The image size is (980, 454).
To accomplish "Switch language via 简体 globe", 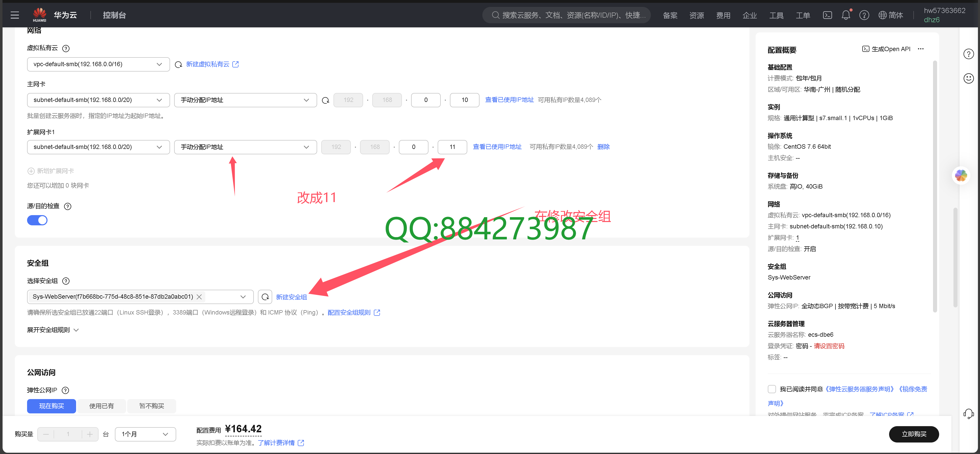I will coord(890,15).
